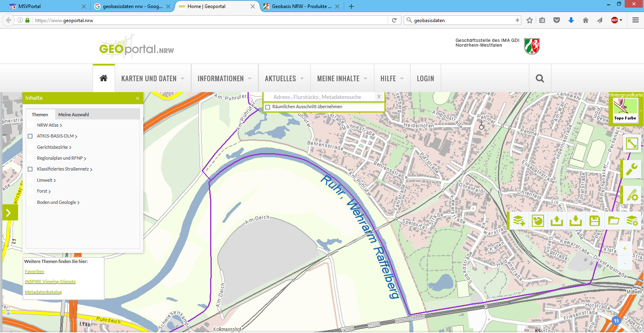Open the folder icon in map toolbar

[x=613, y=221]
